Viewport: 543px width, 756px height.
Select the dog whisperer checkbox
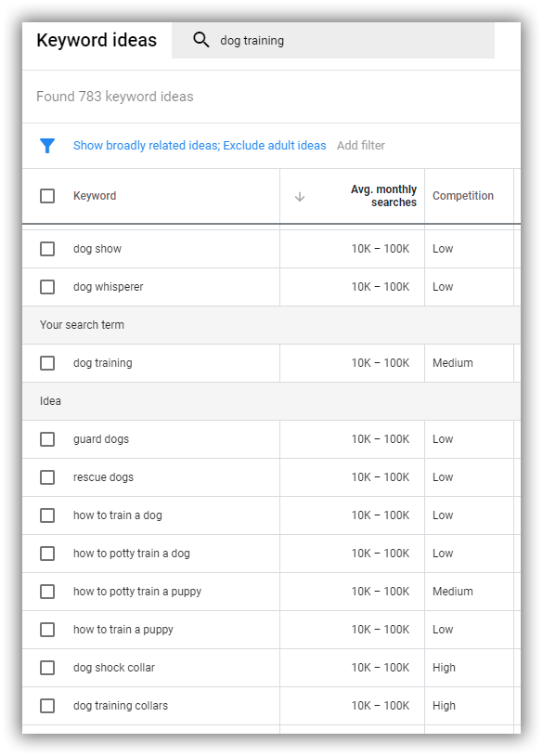[47, 287]
